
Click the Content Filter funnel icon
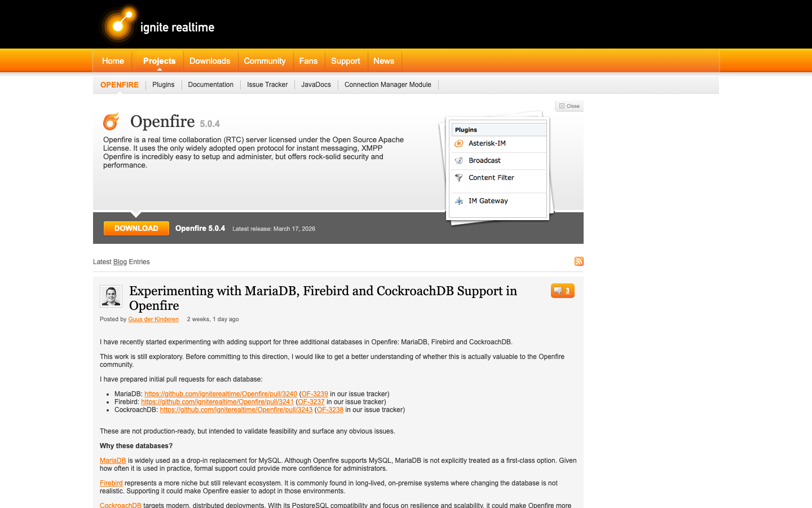tap(459, 178)
